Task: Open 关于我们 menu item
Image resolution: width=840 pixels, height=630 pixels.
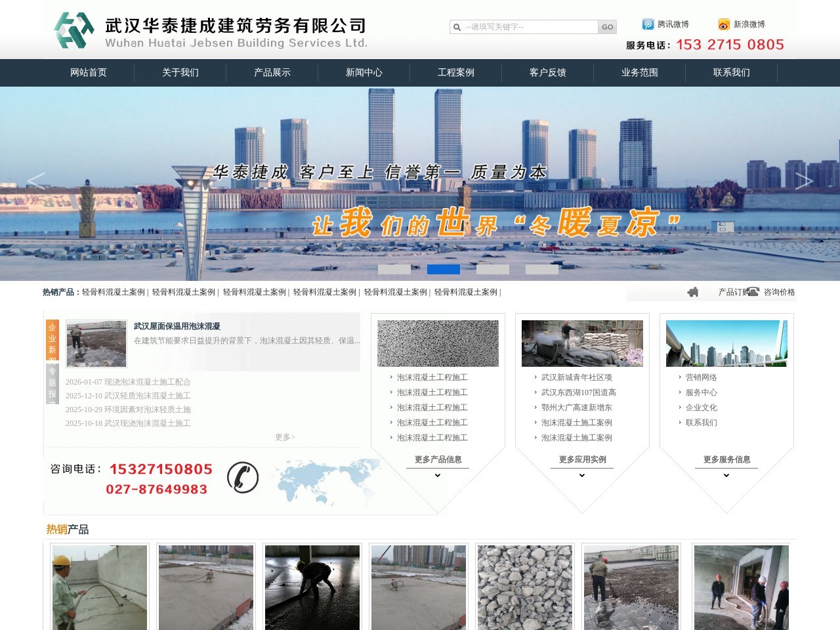Action: [x=180, y=73]
